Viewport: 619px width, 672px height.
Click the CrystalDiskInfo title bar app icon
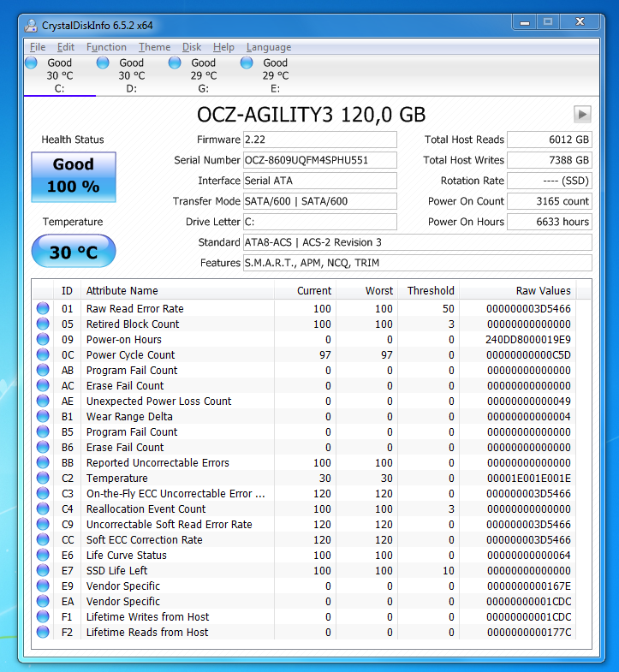[x=32, y=25]
